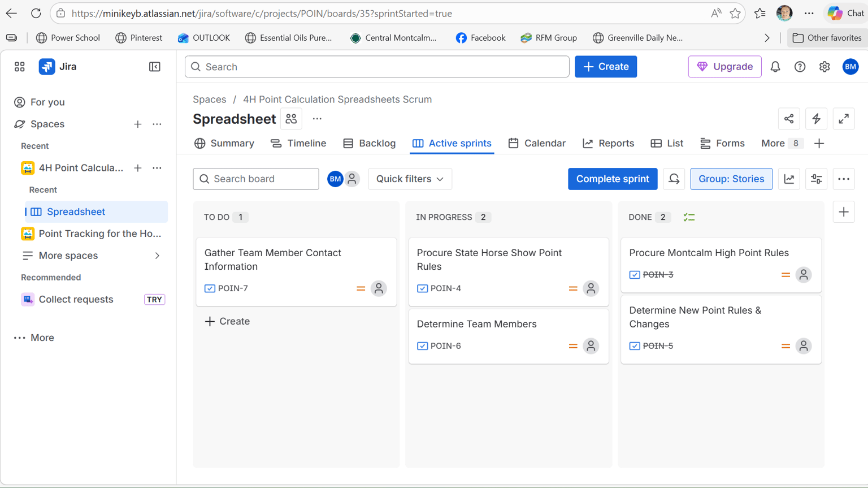Open the Group: Stories dropdown

(x=731, y=179)
